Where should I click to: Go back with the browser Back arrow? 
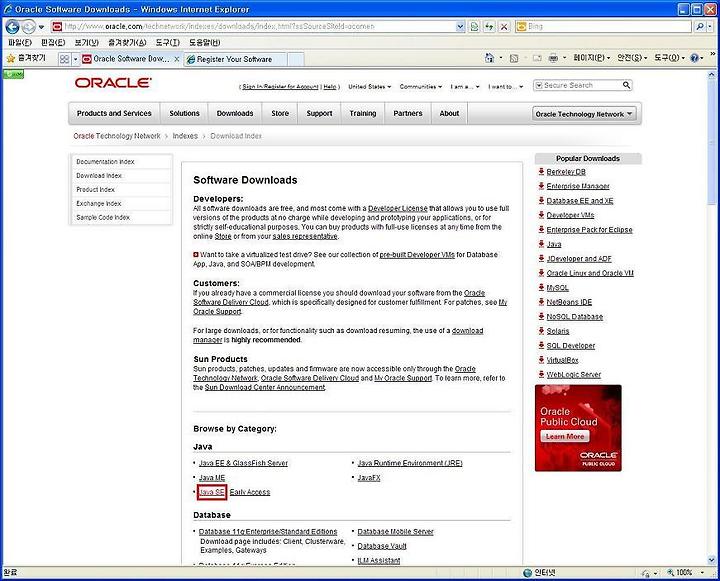click(x=12, y=27)
